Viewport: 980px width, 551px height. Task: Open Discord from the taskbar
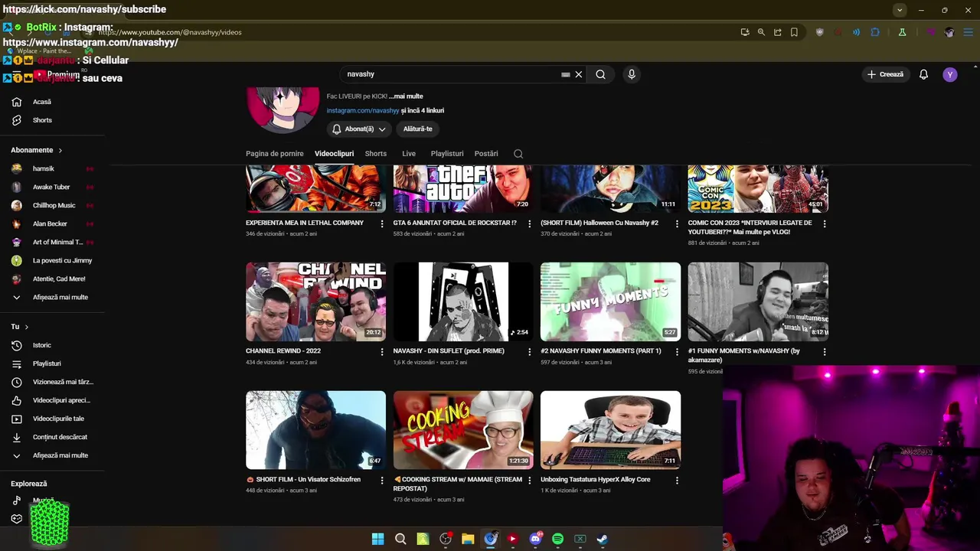535,539
